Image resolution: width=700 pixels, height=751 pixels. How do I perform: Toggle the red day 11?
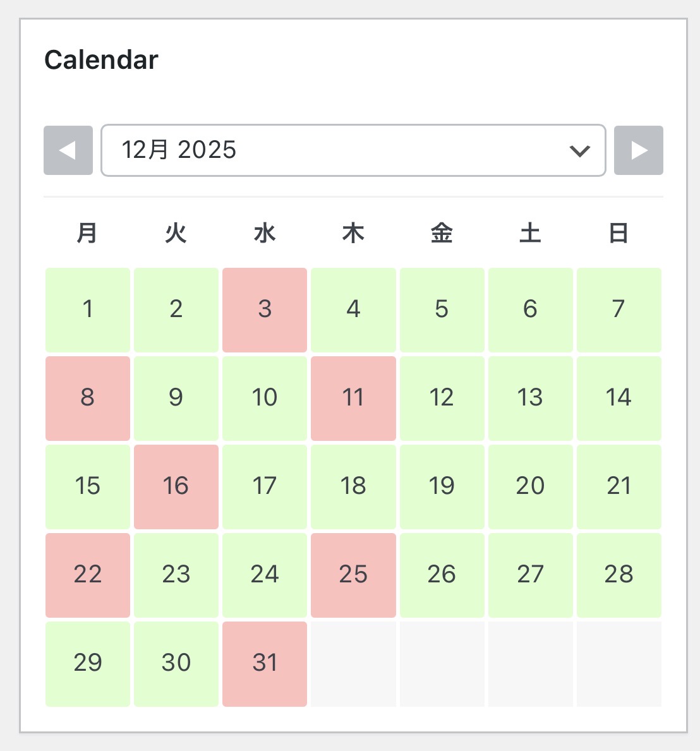pos(353,398)
